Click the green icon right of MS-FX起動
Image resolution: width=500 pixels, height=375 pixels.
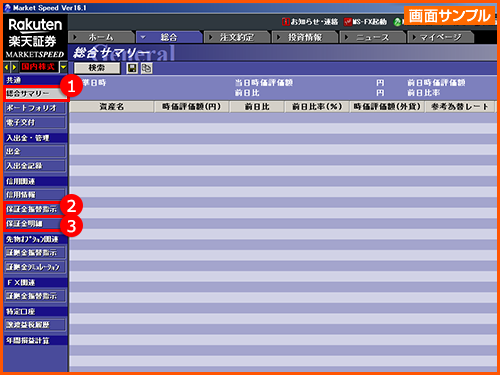[397, 22]
